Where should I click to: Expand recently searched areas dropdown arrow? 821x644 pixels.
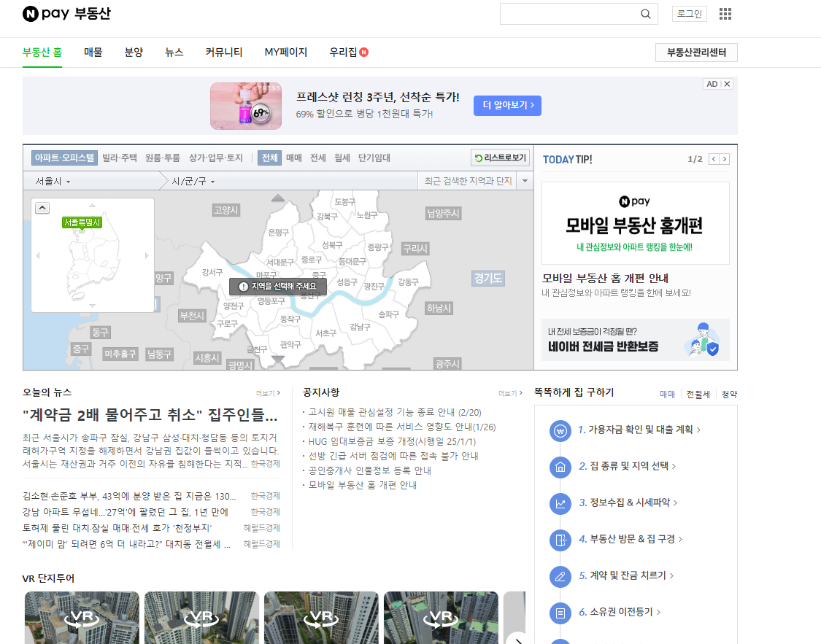[x=525, y=181]
